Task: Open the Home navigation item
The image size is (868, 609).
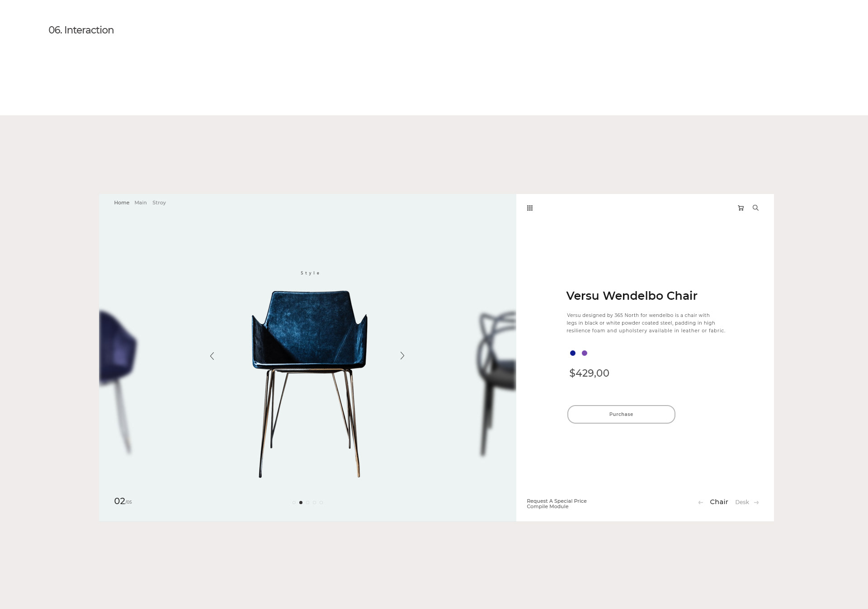Action: (x=122, y=203)
